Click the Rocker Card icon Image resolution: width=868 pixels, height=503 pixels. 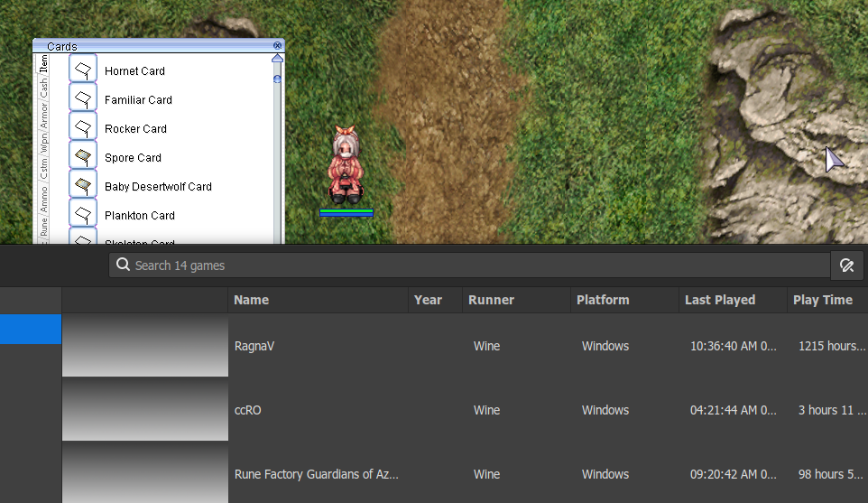(x=83, y=127)
